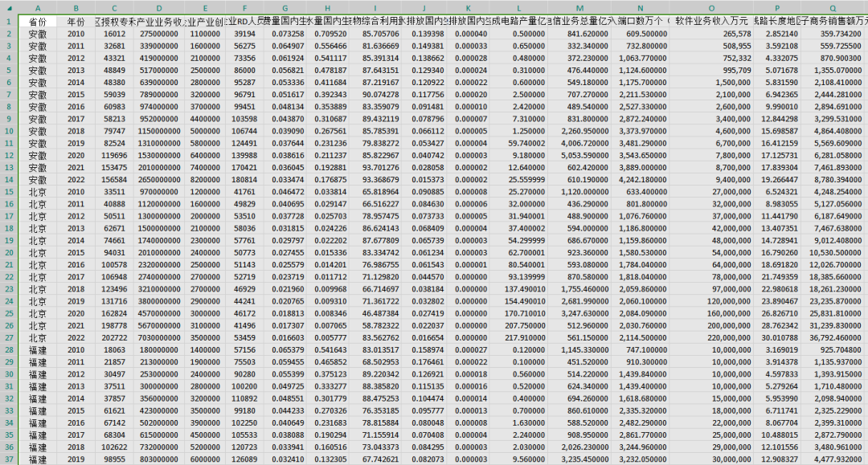This screenshot has height=465, width=868.
Task: Select column A header
Action: (37, 6)
